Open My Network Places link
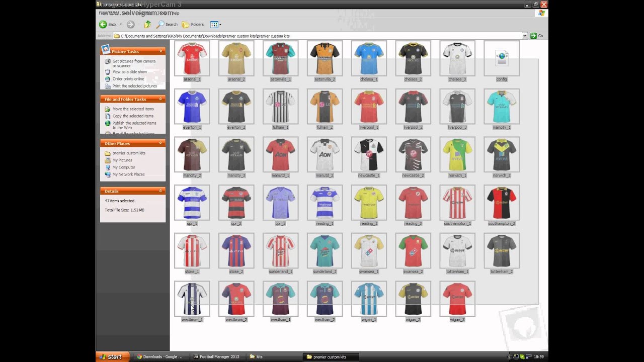This screenshot has height=362, width=644. coord(128,174)
